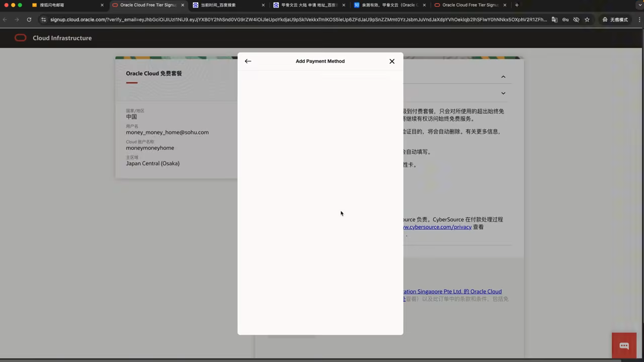Click the Cloud Infrastructure header text
Screen dimensions: 644x362
tap(62, 38)
